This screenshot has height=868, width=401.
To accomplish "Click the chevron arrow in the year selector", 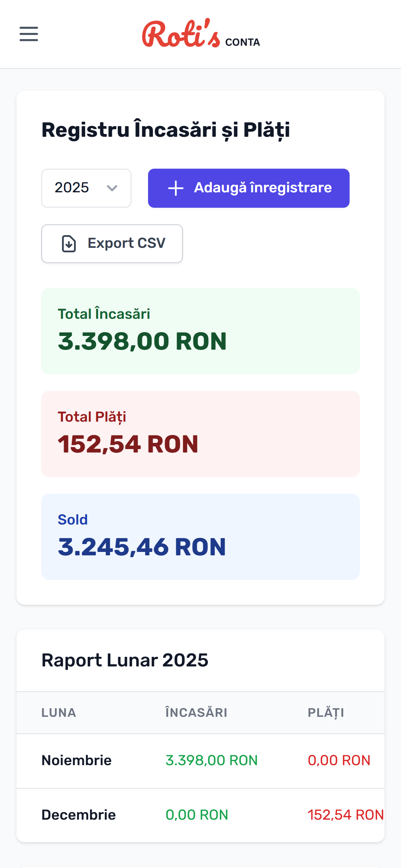I will tap(112, 189).
